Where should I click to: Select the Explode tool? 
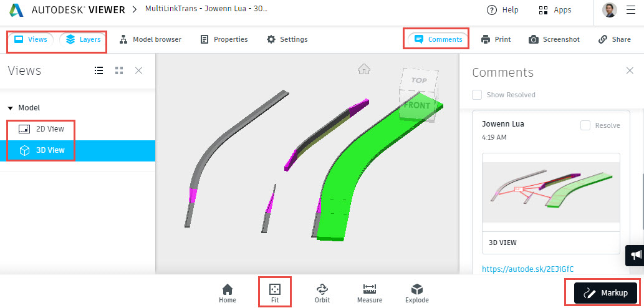click(x=417, y=293)
